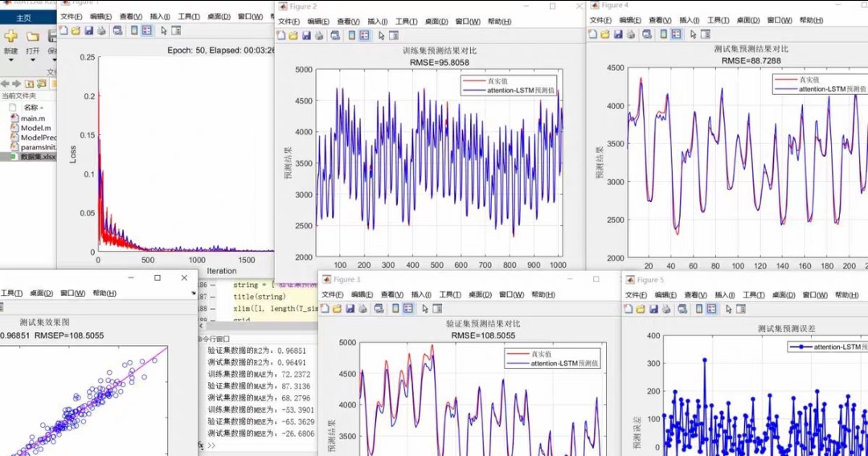This screenshot has height=456, width=868.
Task: New Figure icon in Figure 4 toolbar
Action: pyautogui.click(x=593, y=35)
